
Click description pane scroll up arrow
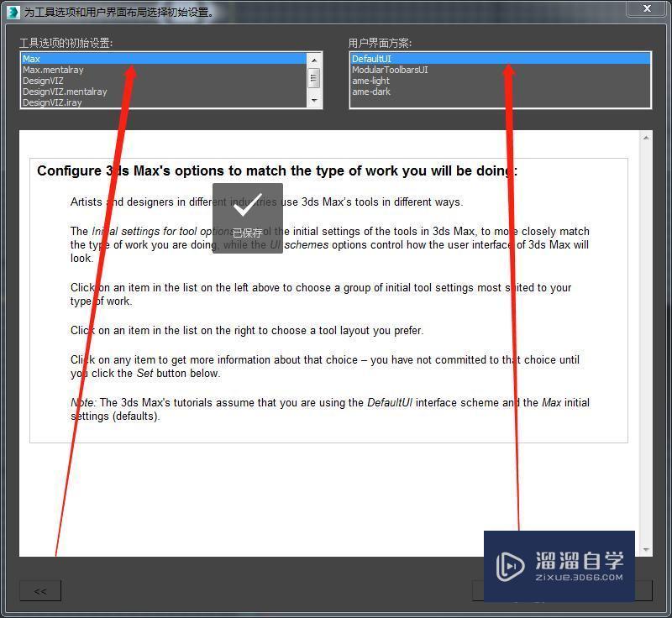click(646, 138)
